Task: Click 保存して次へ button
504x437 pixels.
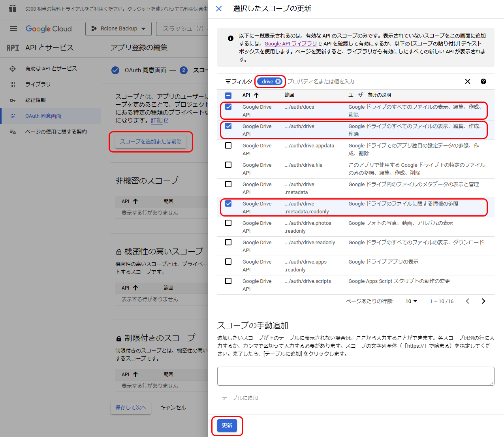Action: tap(131, 407)
